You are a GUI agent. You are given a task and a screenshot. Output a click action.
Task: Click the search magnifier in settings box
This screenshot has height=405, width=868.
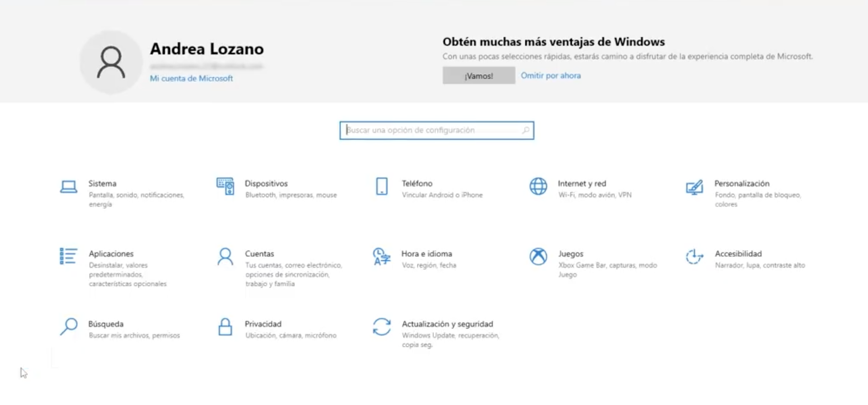(x=525, y=130)
